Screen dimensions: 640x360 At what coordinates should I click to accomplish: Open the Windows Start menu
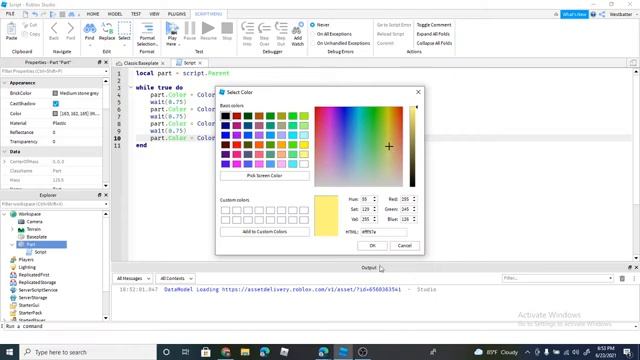(x=9, y=352)
